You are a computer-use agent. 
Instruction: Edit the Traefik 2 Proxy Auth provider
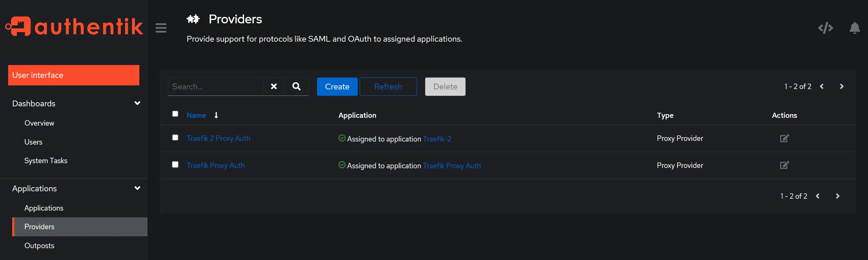coord(784,138)
